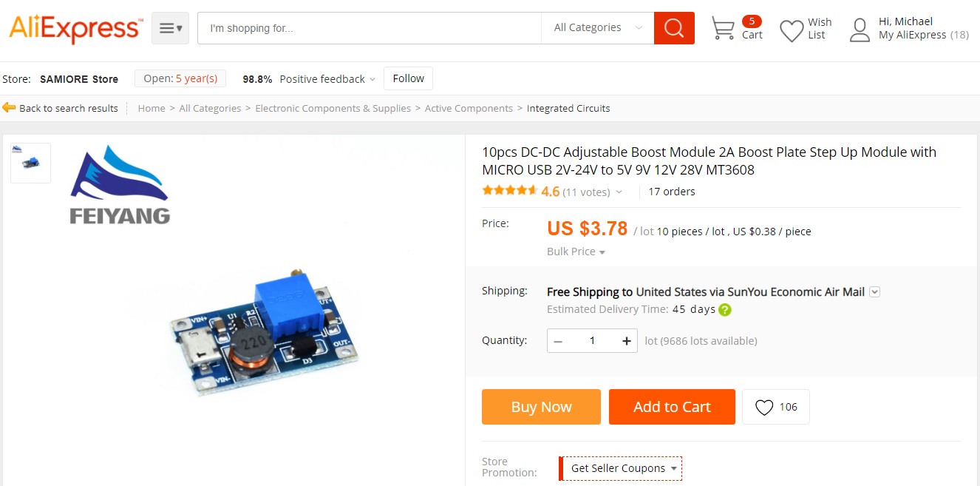Increase quantity with the plus button
Screen dimensions: 980x486
tap(627, 341)
